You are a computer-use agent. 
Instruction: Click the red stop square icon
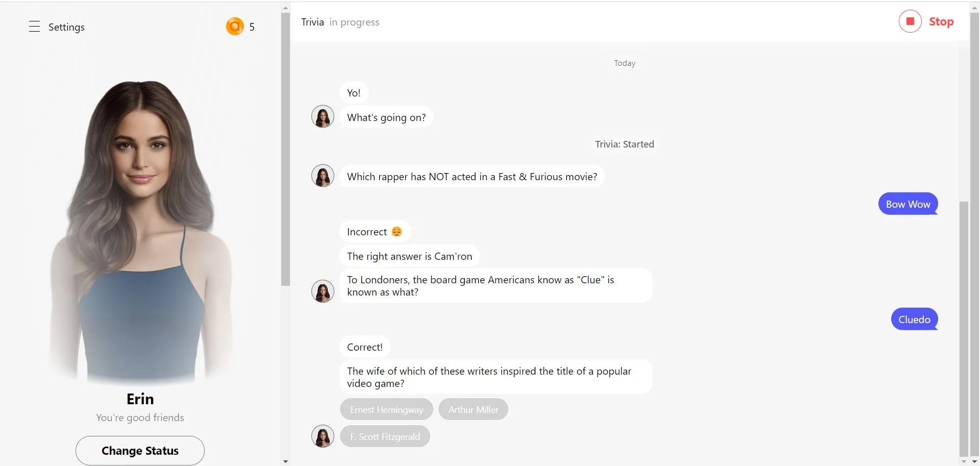[910, 21]
